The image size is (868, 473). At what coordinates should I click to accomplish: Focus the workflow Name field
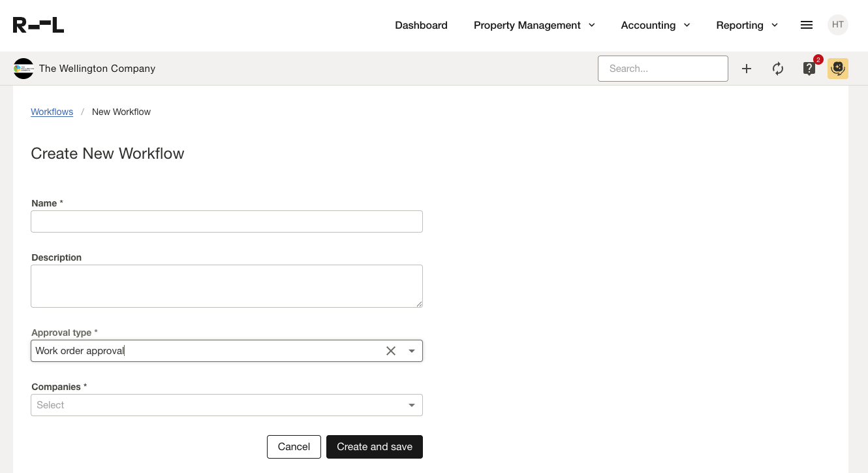[226, 221]
